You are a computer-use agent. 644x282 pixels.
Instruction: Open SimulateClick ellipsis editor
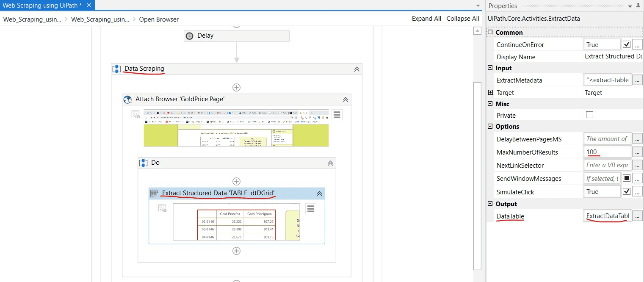637,192
